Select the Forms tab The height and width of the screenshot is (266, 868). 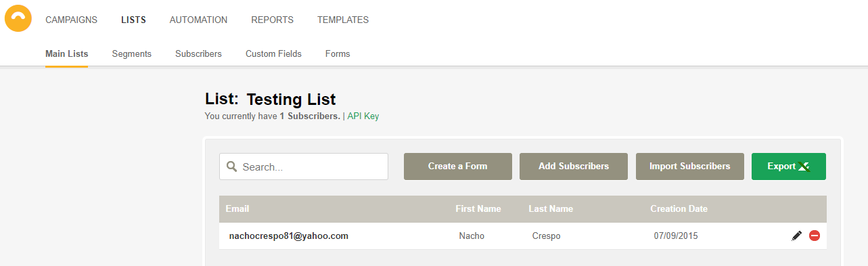(x=338, y=53)
